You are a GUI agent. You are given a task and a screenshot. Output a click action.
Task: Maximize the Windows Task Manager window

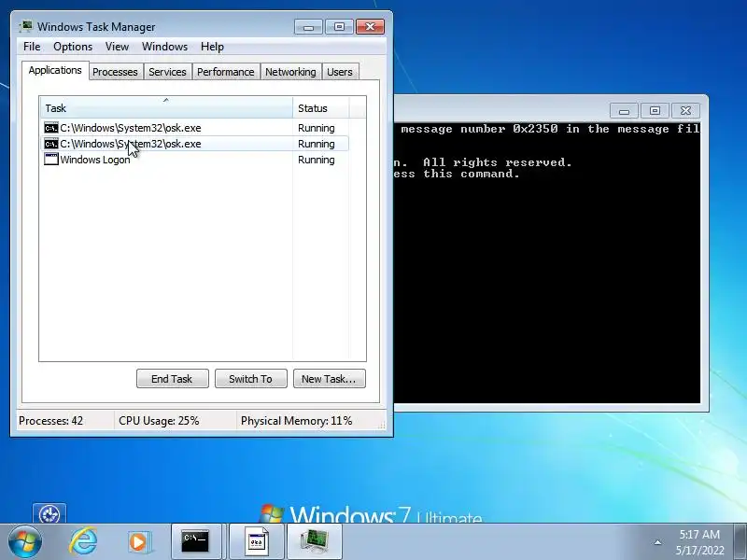pos(339,27)
